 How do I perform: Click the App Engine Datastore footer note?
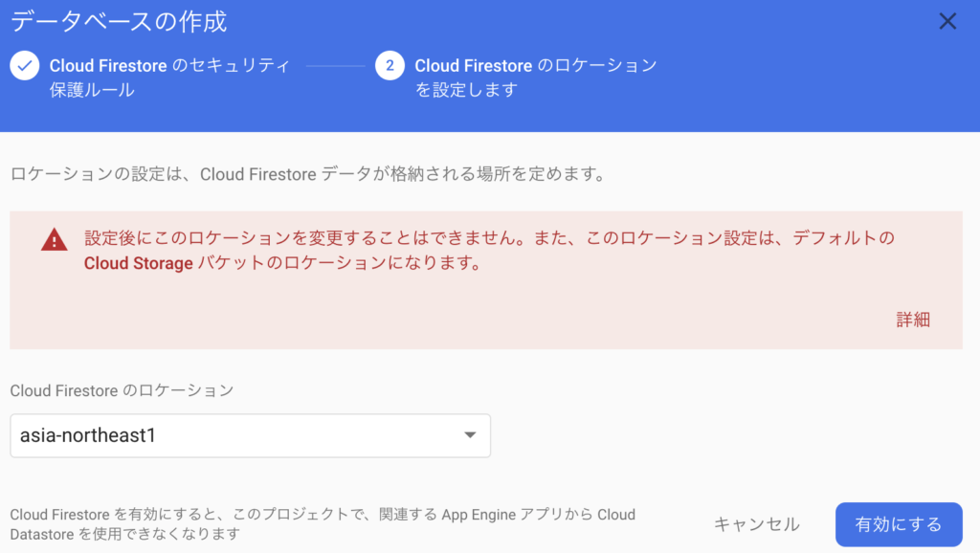pyautogui.click(x=323, y=524)
